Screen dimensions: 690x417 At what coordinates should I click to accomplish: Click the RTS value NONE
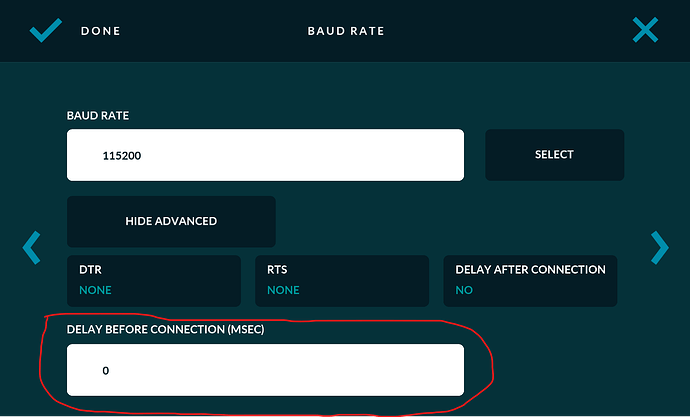283,290
